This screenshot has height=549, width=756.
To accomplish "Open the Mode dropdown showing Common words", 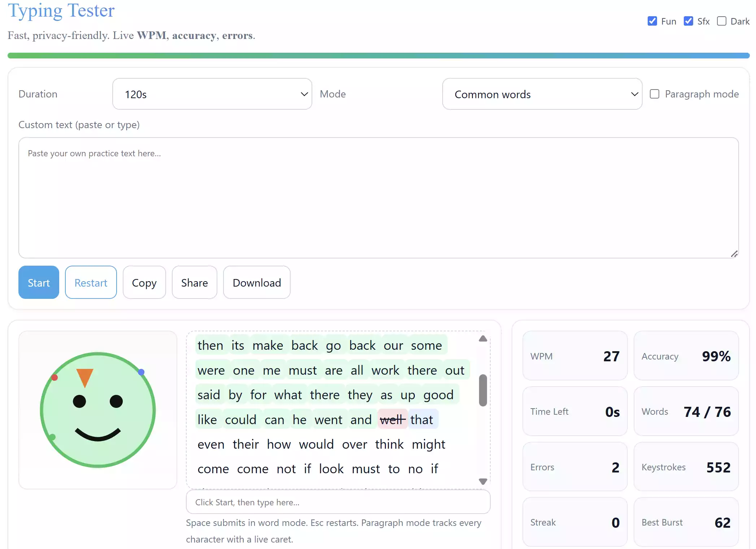I will [542, 94].
